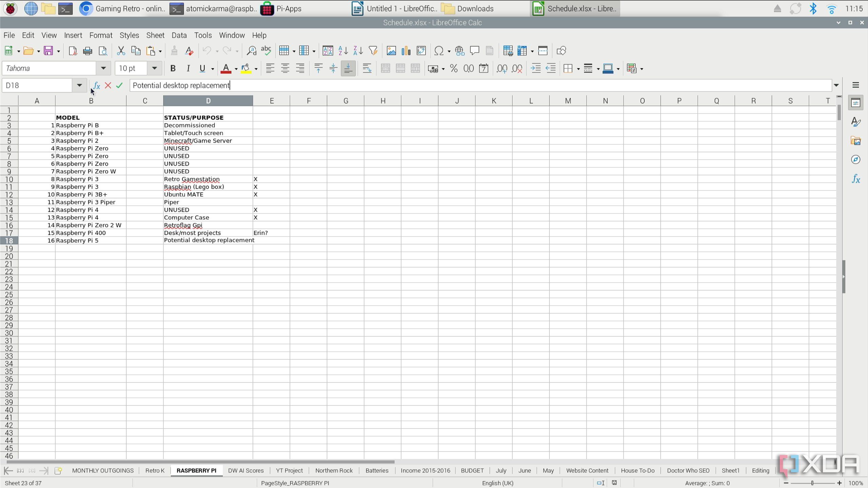
Task: Click the Show Draw Functions icon
Action: [561, 51]
